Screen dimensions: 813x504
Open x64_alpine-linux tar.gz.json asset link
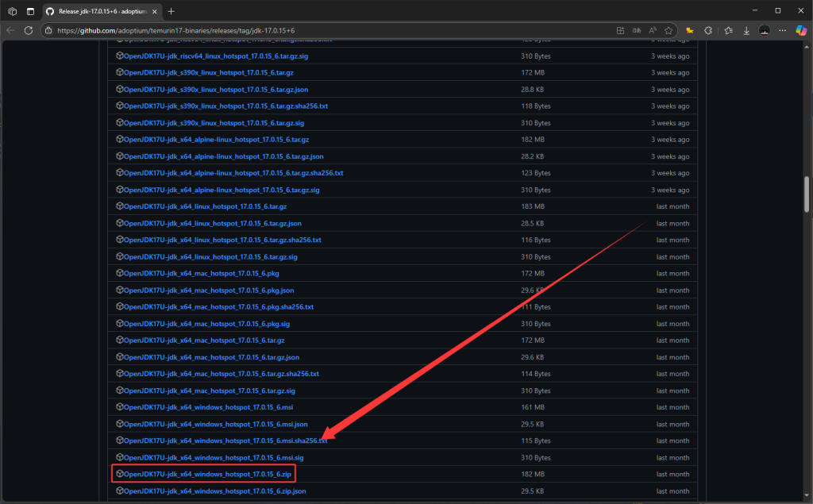tap(223, 156)
